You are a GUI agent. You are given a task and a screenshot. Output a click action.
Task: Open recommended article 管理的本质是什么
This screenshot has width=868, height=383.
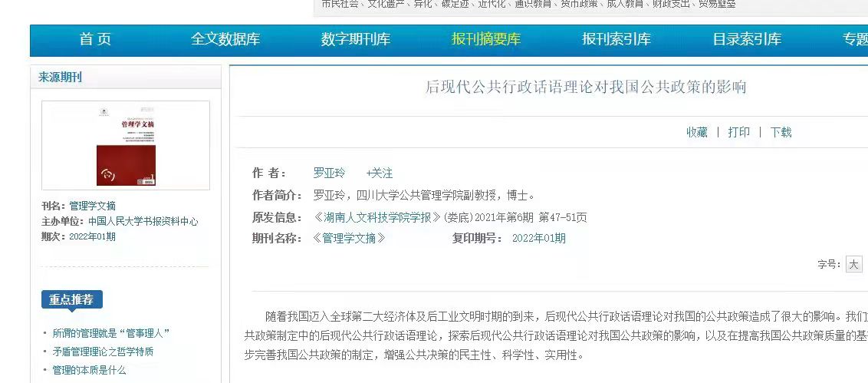[89, 370]
